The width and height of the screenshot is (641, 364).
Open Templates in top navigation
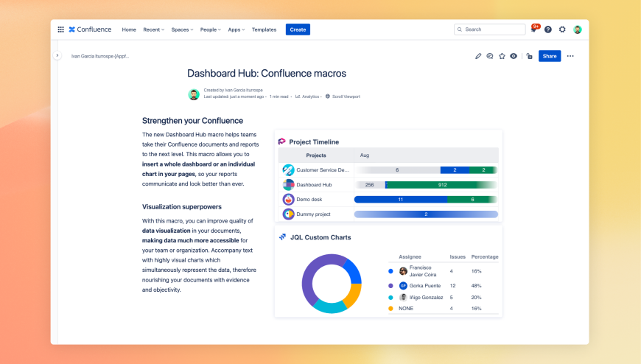point(264,29)
